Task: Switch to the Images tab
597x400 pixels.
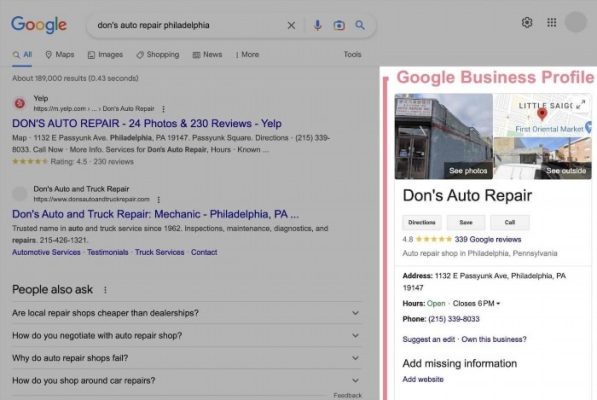Action: tap(105, 55)
